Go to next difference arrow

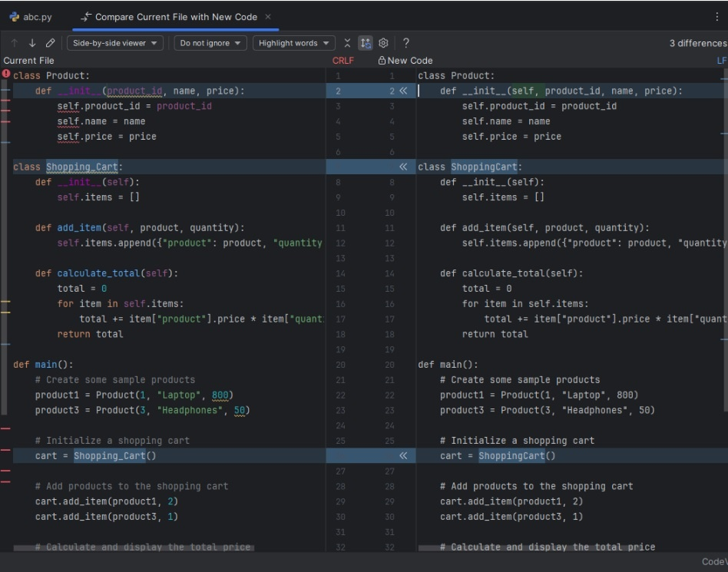coord(32,43)
